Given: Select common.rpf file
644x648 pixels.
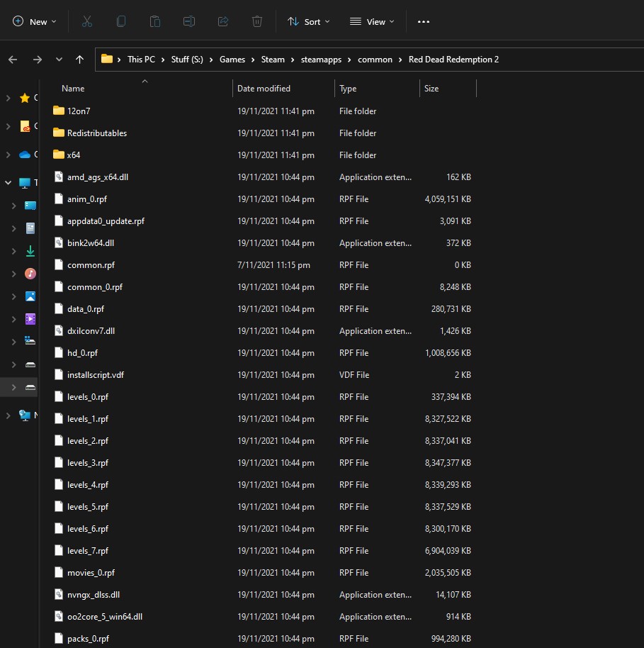Looking at the screenshot, I should tap(263, 265).
